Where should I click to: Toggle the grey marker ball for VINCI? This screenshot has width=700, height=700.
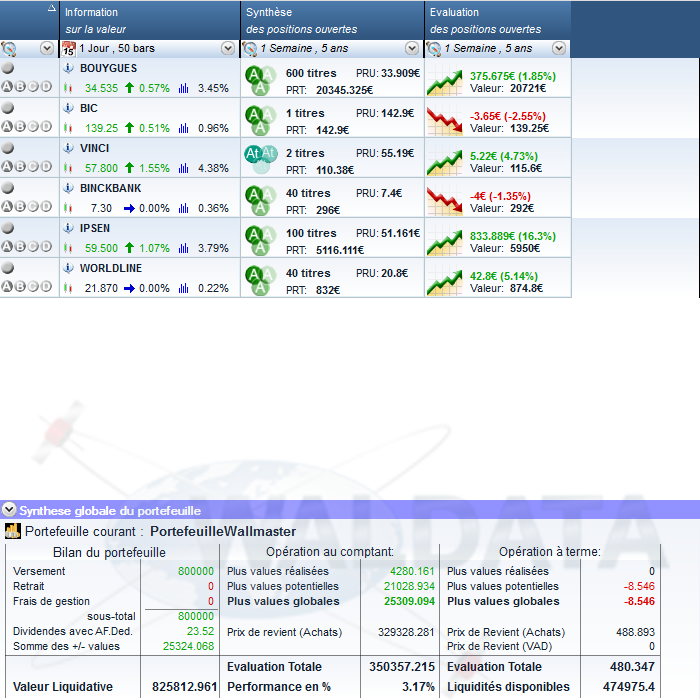[x=8, y=148]
